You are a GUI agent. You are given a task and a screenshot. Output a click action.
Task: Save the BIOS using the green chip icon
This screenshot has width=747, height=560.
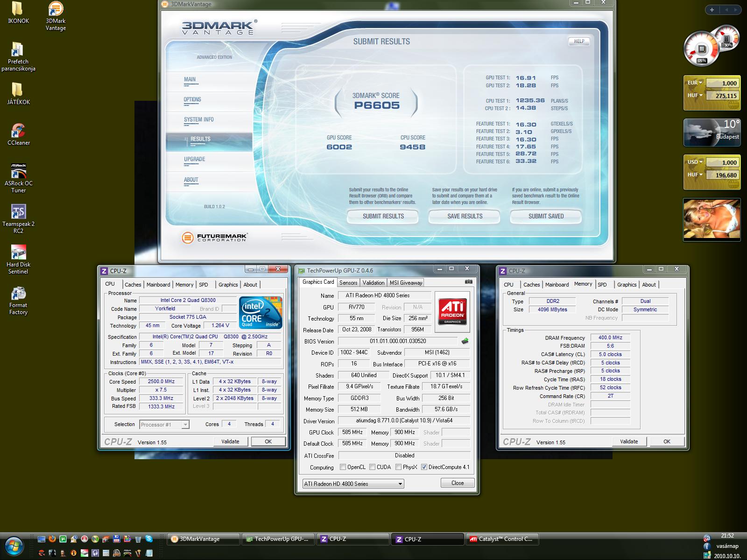[465, 341]
